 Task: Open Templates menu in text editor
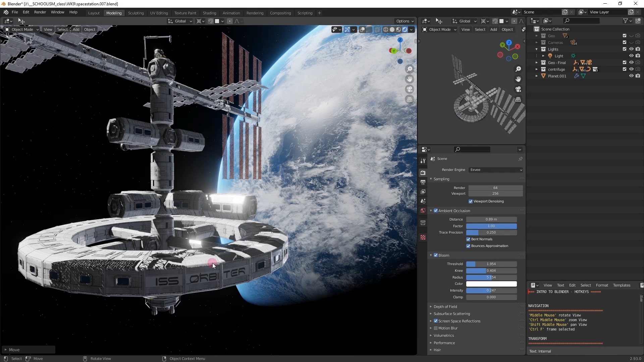(x=621, y=285)
